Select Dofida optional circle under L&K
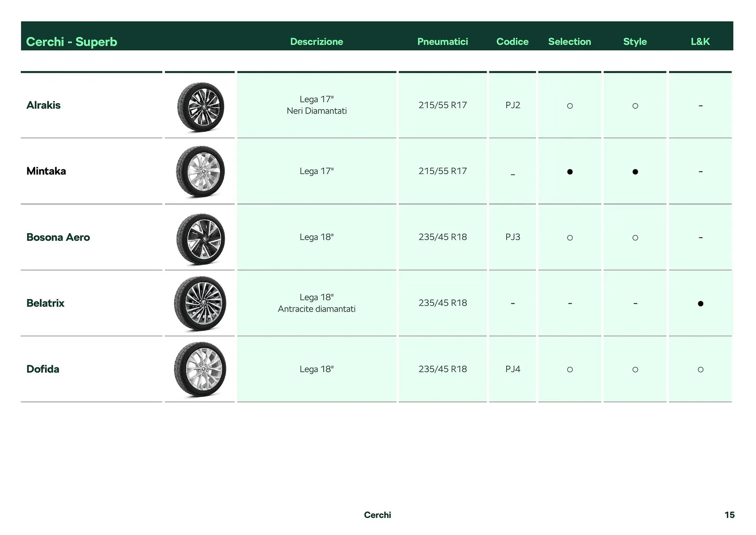 [x=700, y=370]
